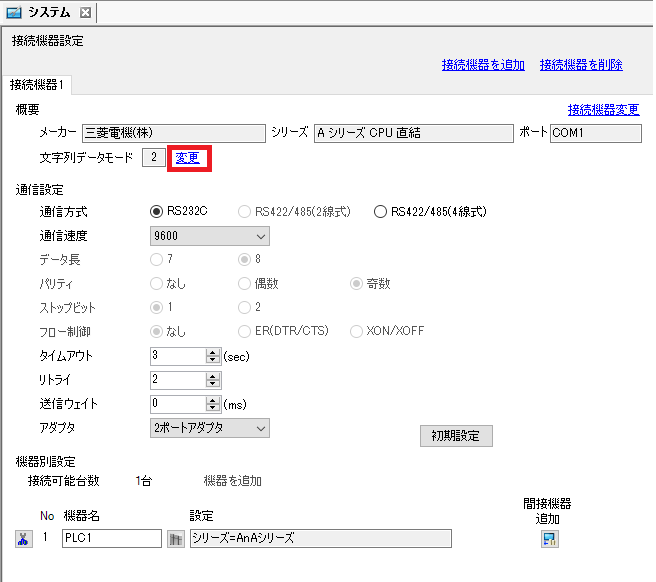Decrease the リトライ count
The width and height of the screenshot is (656, 582).
click(x=213, y=384)
